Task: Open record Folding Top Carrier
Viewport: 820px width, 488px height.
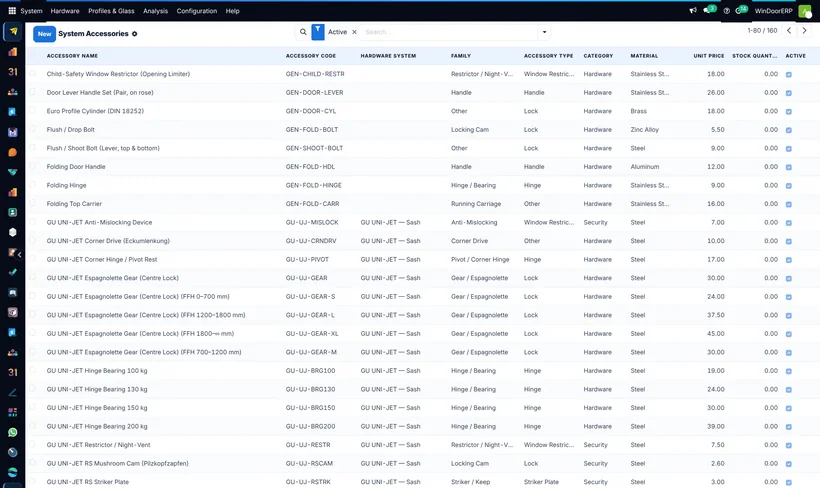Action: click(74, 204)
